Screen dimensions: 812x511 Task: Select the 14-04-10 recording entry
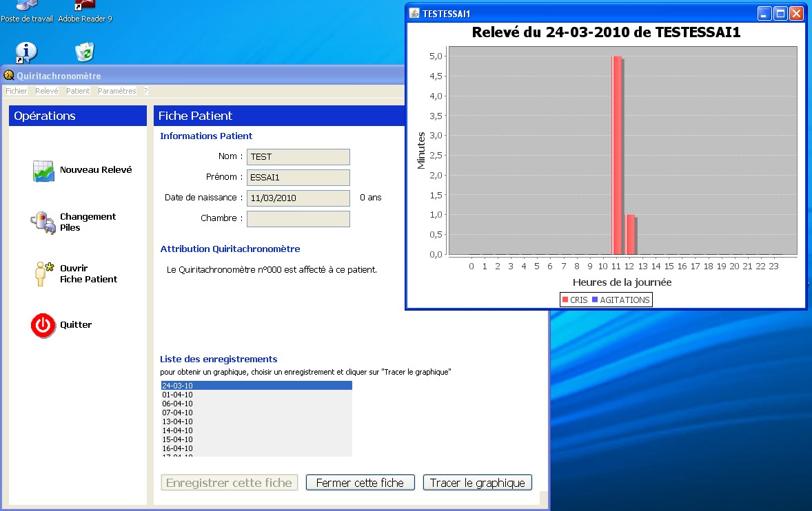(x=177, y=430)
